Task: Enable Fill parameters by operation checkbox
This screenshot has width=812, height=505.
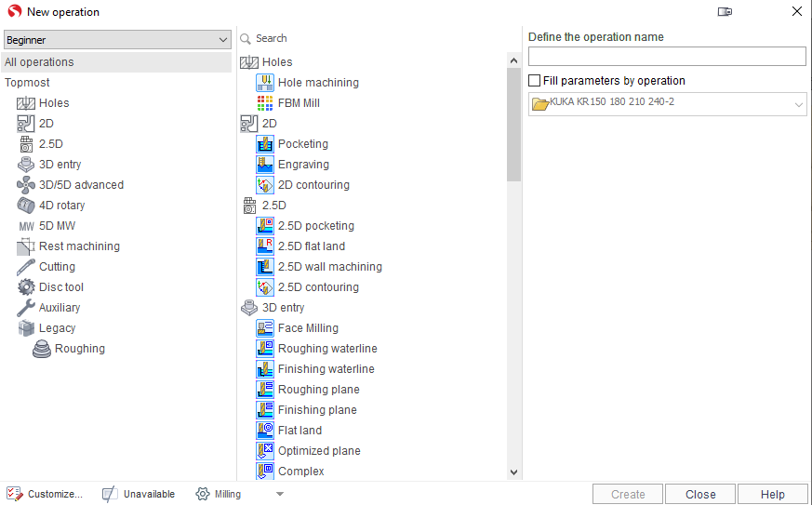Action: [x=535, y=81]
